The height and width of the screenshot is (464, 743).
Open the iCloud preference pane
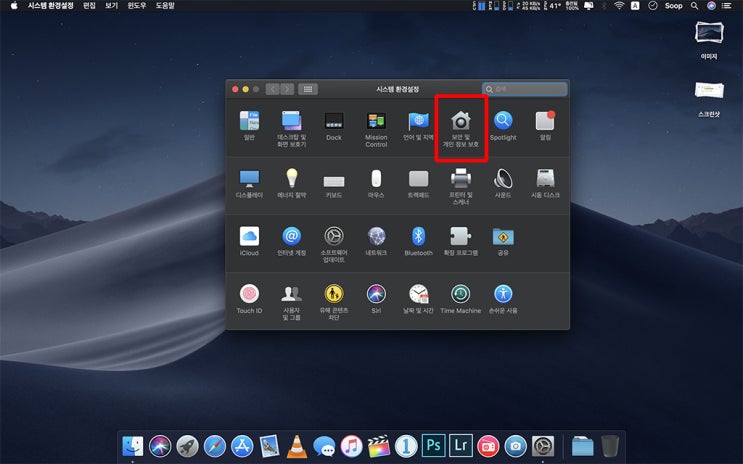click(x=249, y=241)
